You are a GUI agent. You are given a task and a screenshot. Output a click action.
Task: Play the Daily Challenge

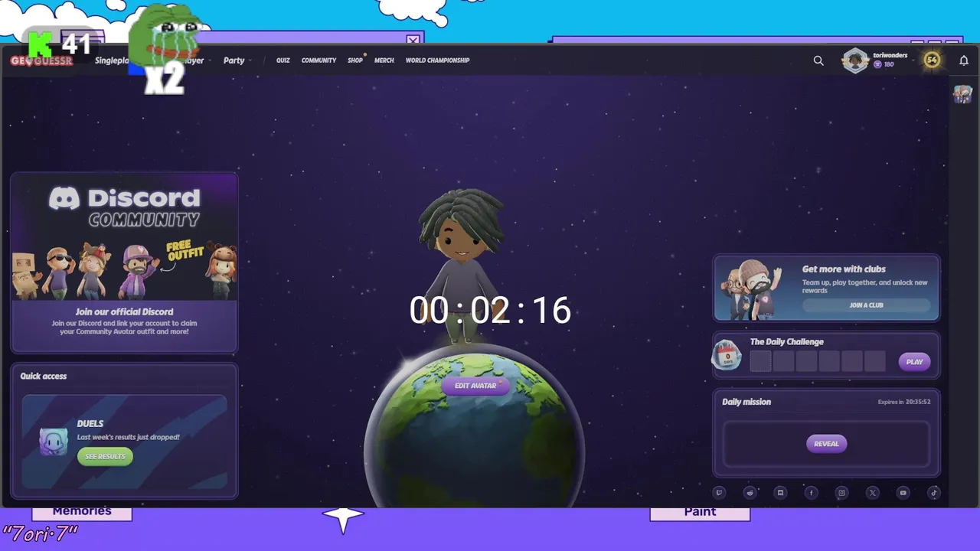[x=915, y=362]
